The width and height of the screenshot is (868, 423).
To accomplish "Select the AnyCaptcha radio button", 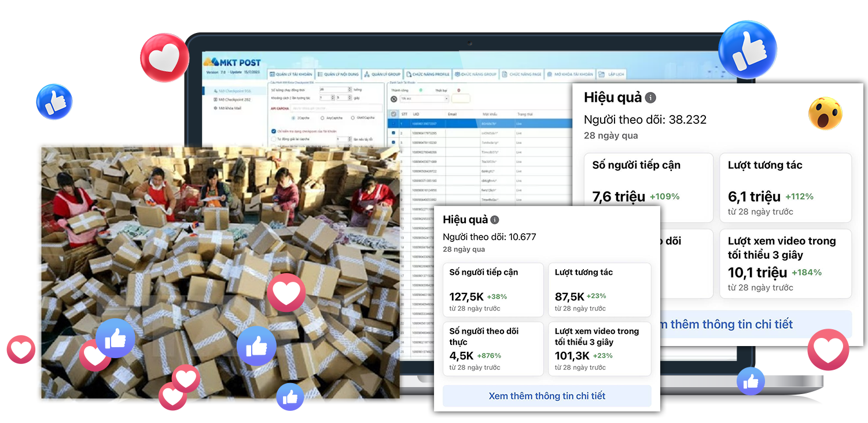I will tap(322, 117).
